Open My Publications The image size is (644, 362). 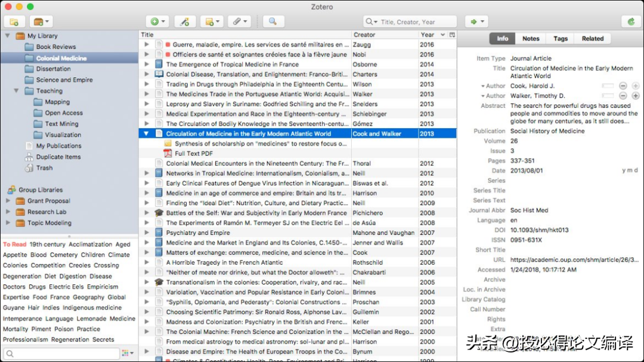[x=58, y=146]
